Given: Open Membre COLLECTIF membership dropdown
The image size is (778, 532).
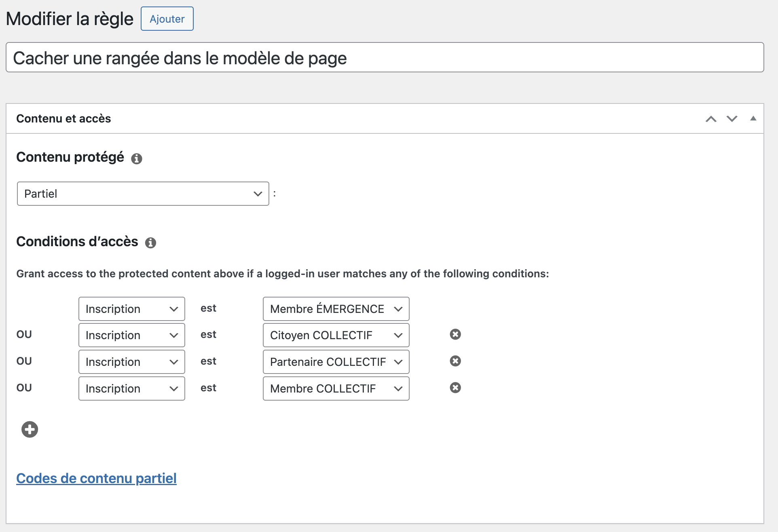Looking at the screenshot, I should click(336, 388).
